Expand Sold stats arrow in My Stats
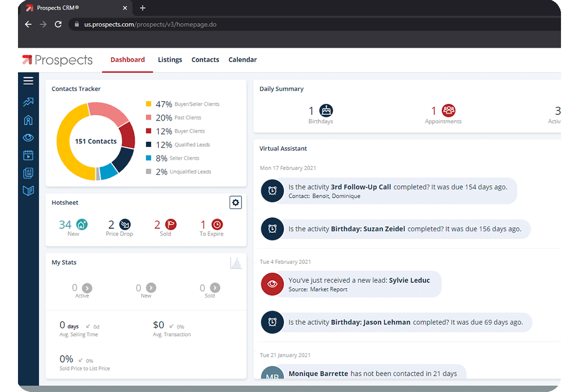This screenshot has width=580, height=392. (215, 287)
